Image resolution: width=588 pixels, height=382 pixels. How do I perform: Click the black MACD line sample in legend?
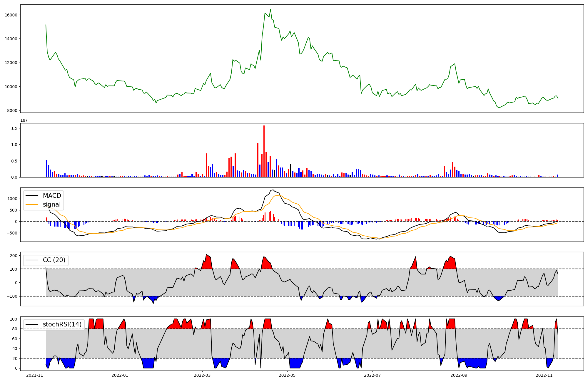(x=32, y=196)
